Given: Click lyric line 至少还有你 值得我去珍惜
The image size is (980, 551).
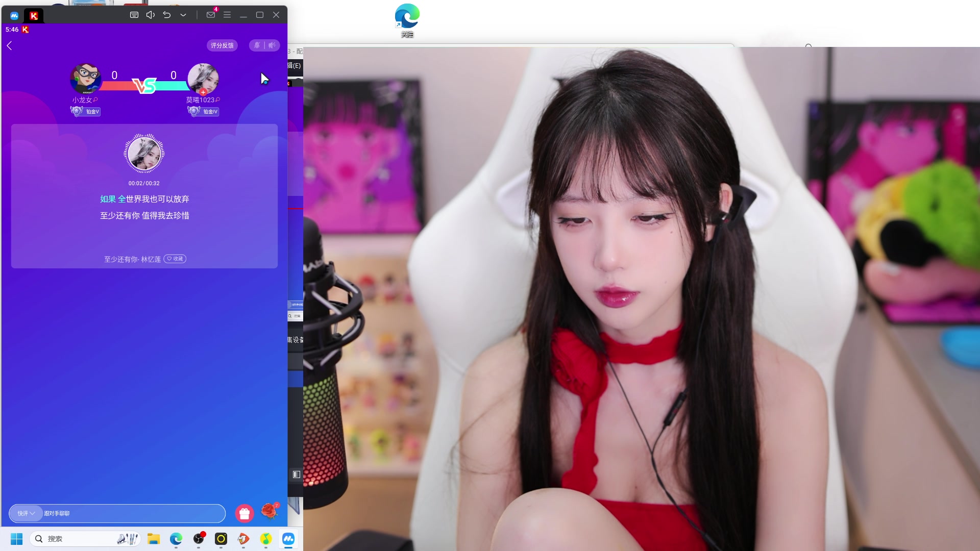Looking at the screenshot, I should tap(144, 215).
